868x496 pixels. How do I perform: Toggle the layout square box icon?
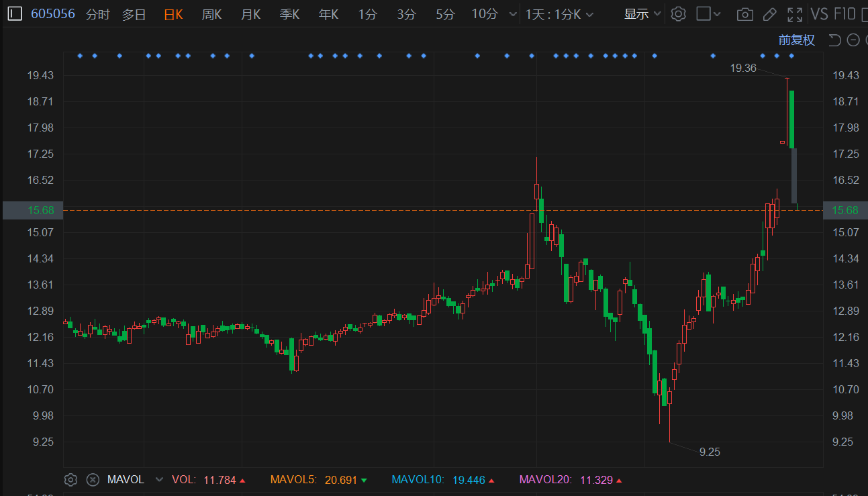pyautogui.click(x=704, y=14)
